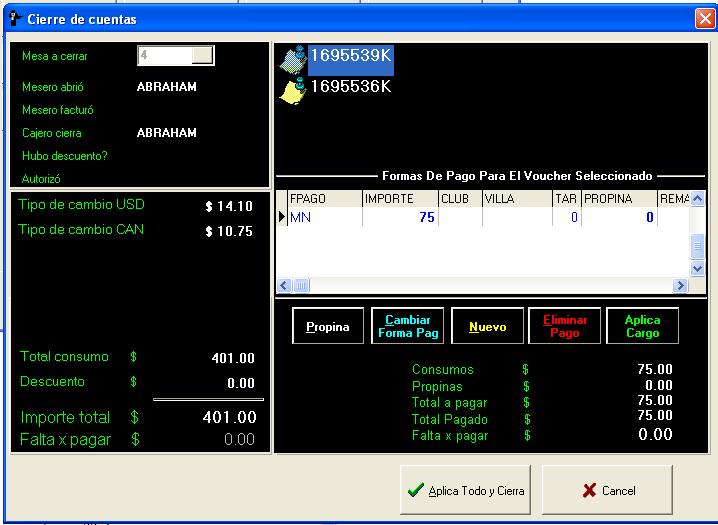Click payment grid right scroll arrow
718x525 pixels.
pyautogui.click(x=680, y=286)
